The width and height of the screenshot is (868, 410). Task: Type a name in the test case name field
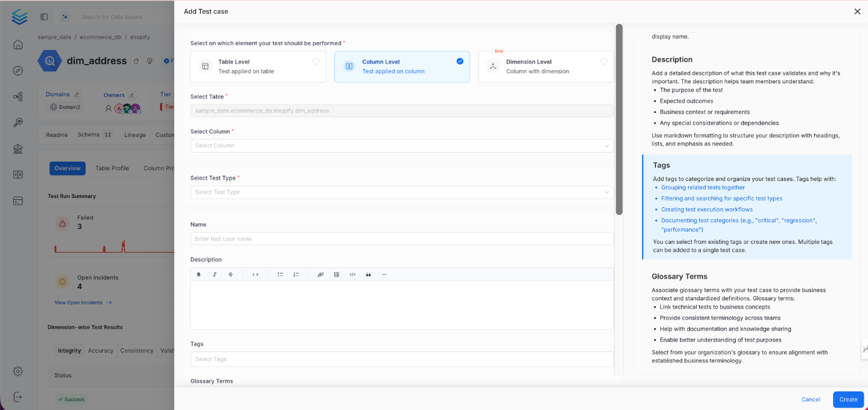(401, 239)
